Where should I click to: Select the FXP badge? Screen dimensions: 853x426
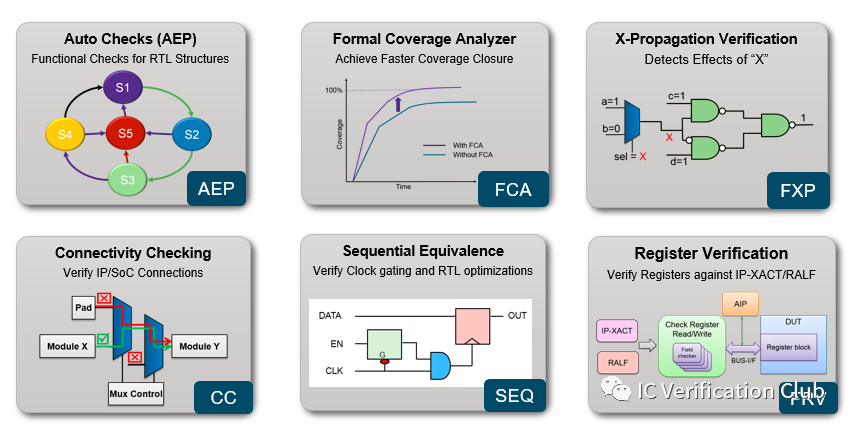797,188
